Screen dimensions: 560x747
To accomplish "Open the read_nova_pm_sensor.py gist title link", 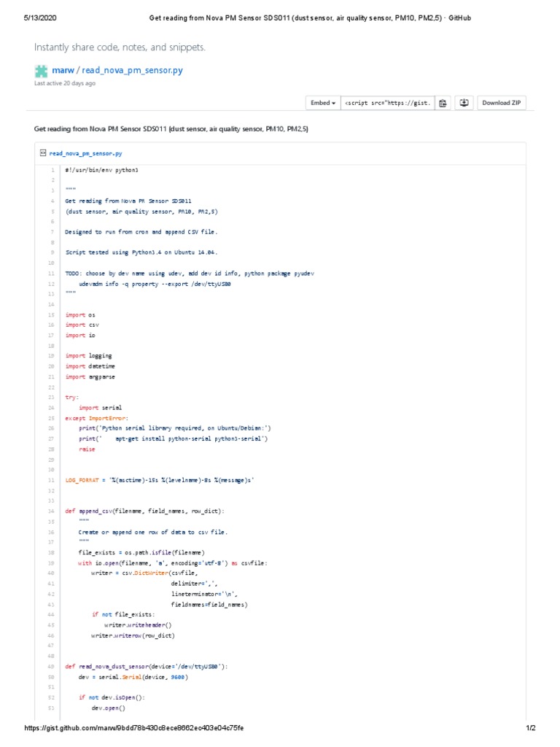I will (x=133, y=70).
